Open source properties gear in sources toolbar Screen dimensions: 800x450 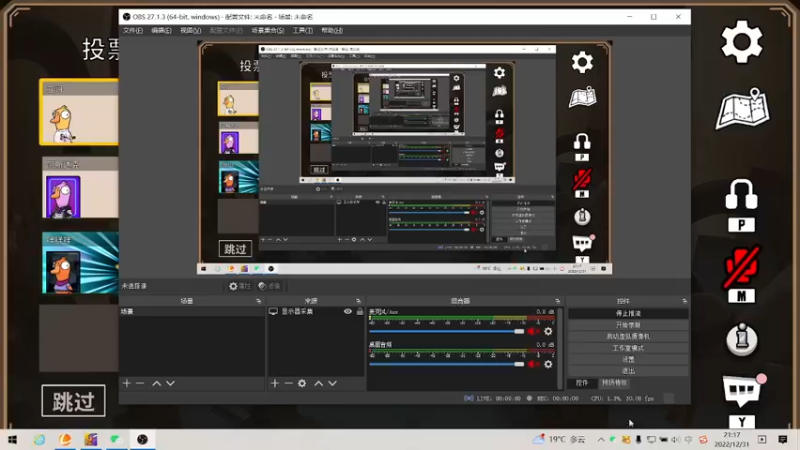pos(302,383)
